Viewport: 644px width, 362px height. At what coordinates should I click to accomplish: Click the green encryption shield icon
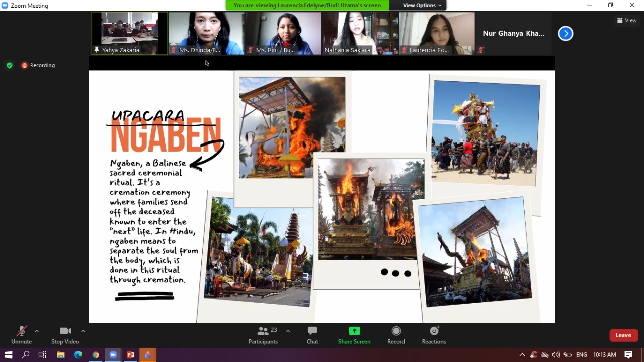9,65
